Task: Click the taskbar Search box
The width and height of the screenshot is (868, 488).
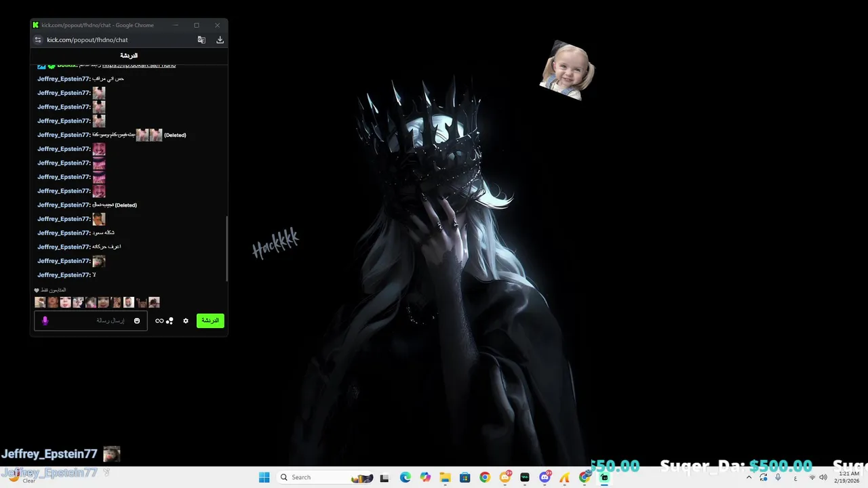Action: [325, 477]
